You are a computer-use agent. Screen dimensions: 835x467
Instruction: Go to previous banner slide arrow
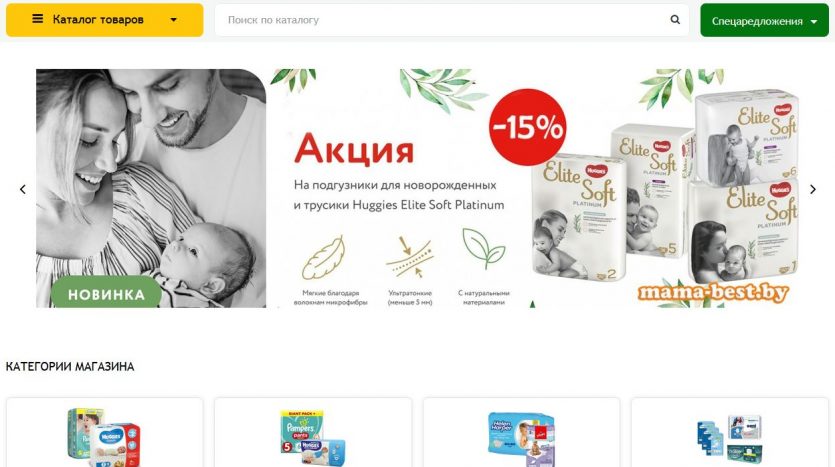(22, 189)
